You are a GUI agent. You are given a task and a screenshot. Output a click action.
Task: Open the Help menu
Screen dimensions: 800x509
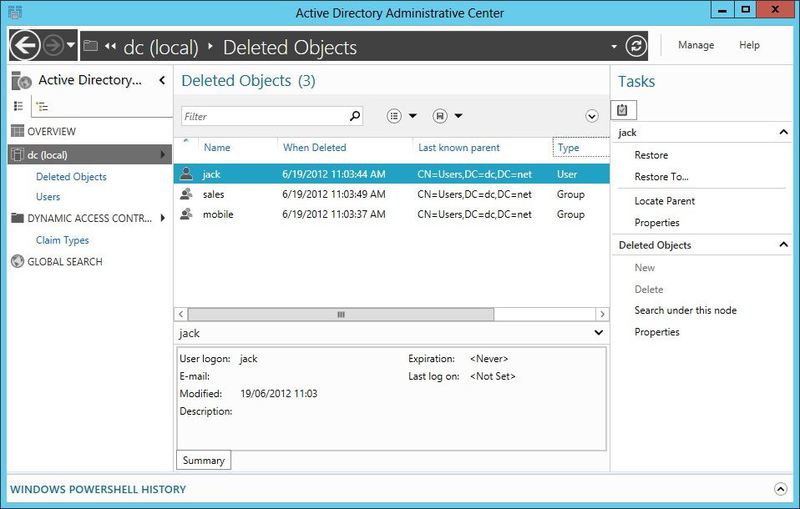(x=749, y=45)
